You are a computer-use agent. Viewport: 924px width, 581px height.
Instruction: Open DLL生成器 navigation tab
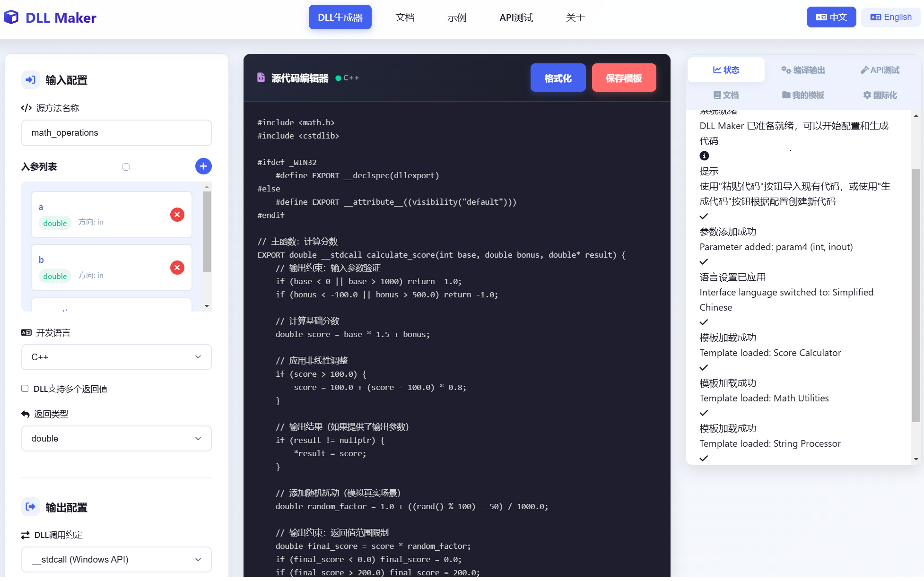tap(340, 17)
